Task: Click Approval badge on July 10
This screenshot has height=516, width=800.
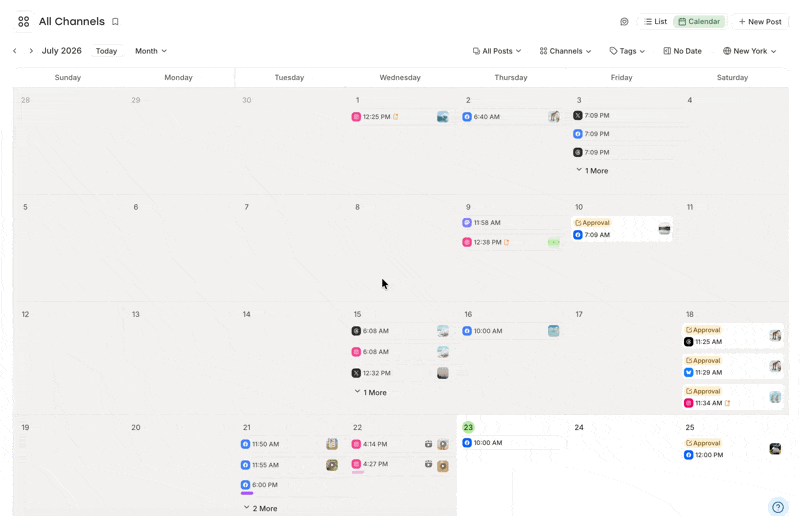Action: (592, 223)
